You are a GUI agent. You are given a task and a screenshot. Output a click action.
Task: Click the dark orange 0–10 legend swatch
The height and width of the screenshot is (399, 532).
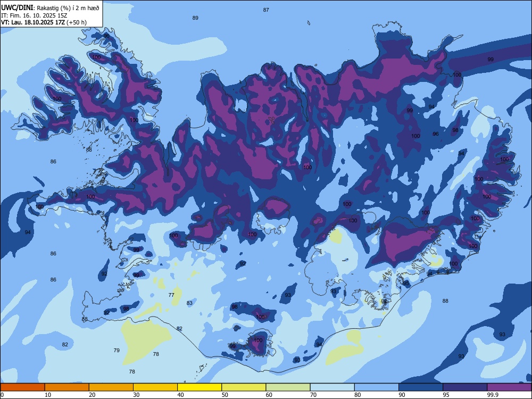(x=22, y=387)
